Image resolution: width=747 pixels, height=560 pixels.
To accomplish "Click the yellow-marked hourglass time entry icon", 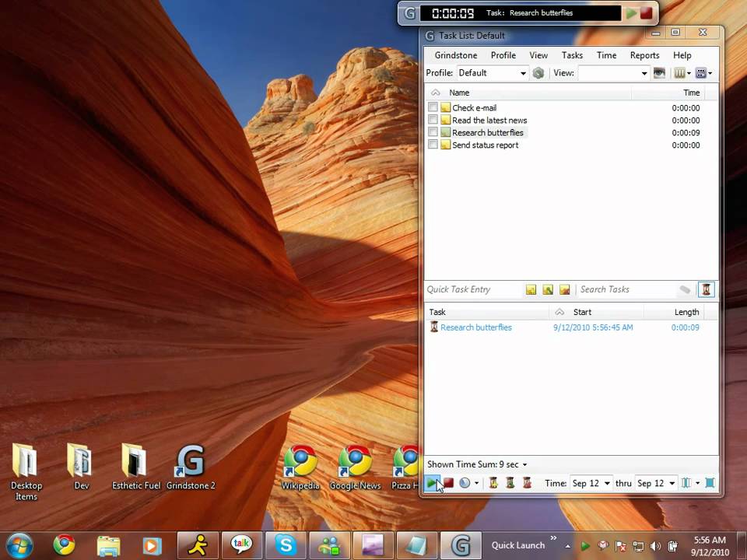I will coord(493,483).
